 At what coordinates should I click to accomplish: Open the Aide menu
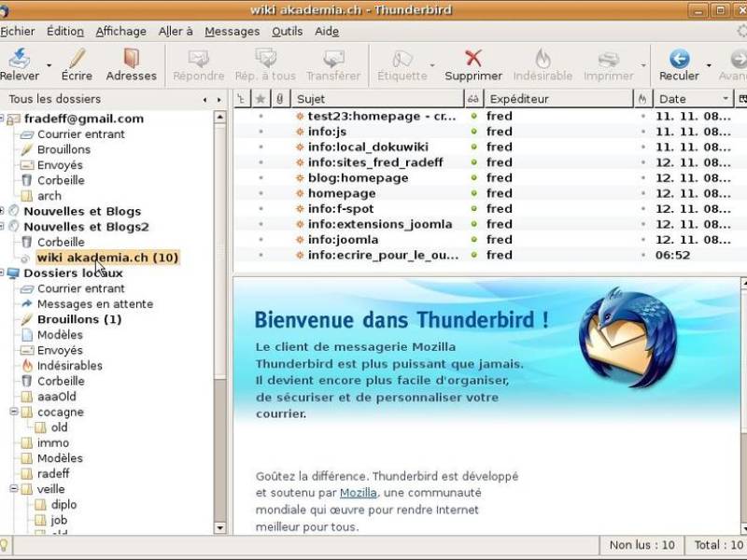tap(327, 32)
